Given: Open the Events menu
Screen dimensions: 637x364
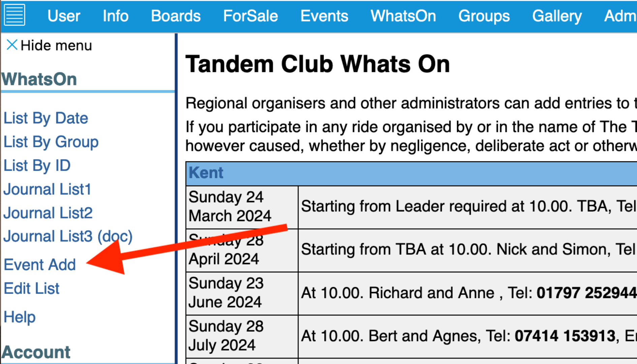Looking at the screenshot, I should [324, 16].
